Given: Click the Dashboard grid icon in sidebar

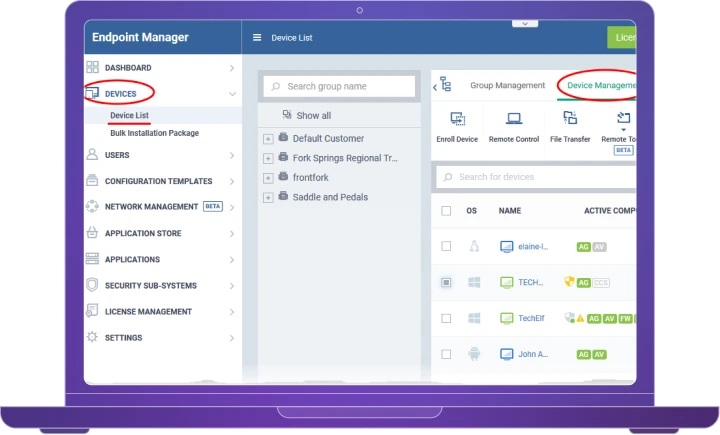Looking at the screenshot, I should [x=93, y=68].
